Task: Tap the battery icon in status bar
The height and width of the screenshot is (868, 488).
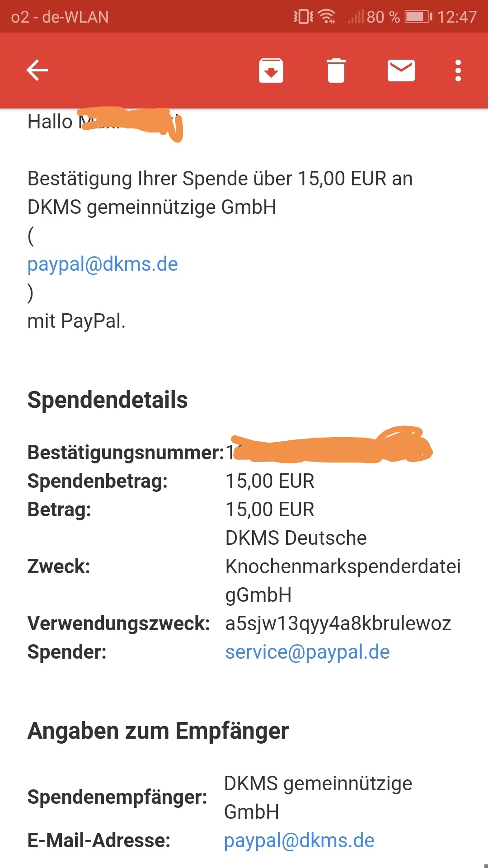Action: pos(418,17)
